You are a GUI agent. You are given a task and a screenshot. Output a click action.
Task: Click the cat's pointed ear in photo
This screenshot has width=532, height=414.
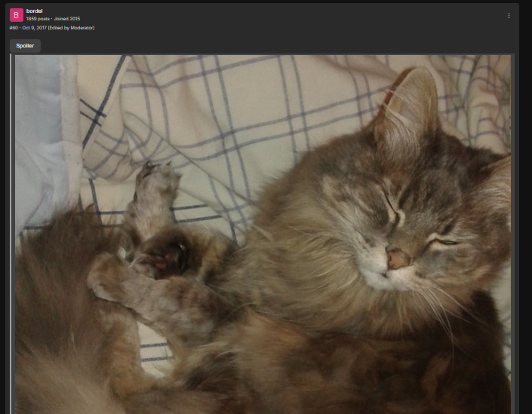tap(409, 107)
